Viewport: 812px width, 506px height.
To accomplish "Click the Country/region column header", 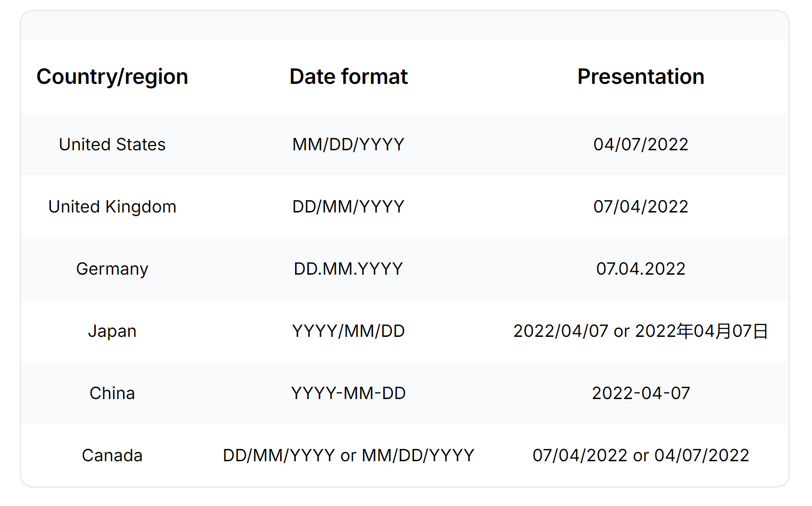I will (x=112, y=77).
